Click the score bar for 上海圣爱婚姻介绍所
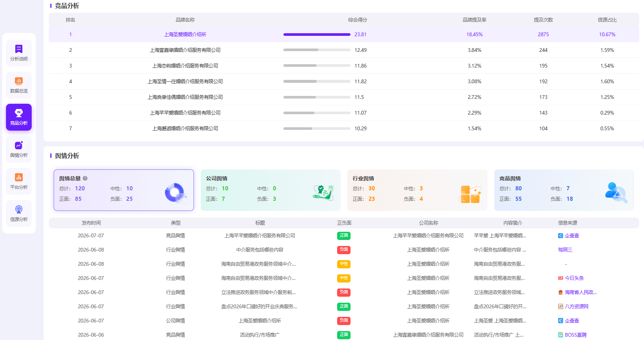The image size is (644, 340). tap(317, 34)
